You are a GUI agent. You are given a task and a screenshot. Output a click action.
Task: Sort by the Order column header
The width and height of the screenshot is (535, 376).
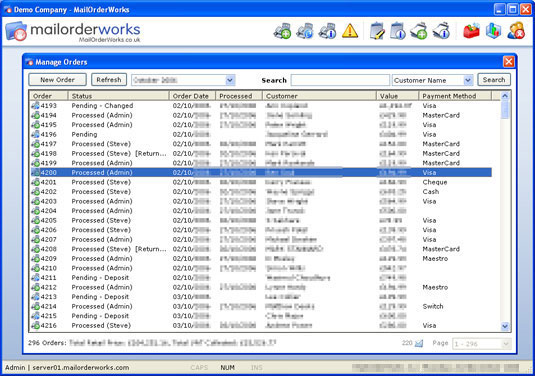[48, 96]
